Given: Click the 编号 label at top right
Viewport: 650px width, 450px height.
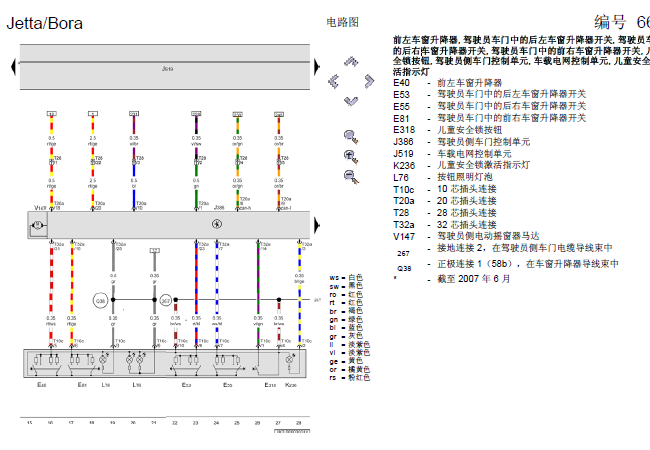Looking at the screenshot, I should (610, 22).
